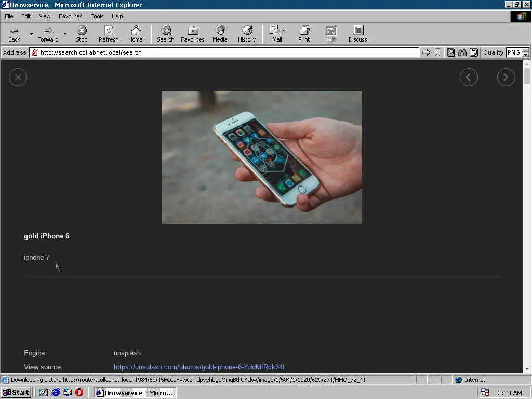Go back with the Back toolbar button
The height and width of the screenshot is (399, 532).
click(x=14, y=34)
